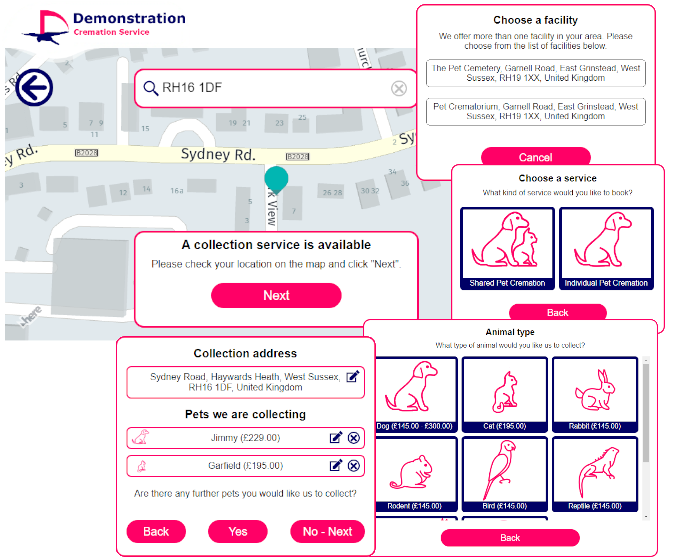Select Shared Pet Cremation service
Image resolution: width=680 pixels, height=557 pixels.
click(507, 249)
